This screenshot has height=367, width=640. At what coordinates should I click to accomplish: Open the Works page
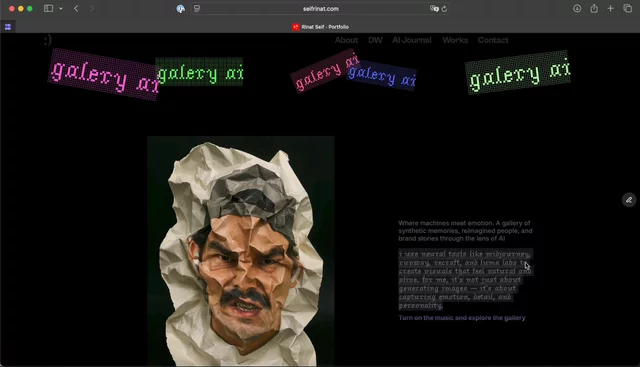[x=455, y=40]
